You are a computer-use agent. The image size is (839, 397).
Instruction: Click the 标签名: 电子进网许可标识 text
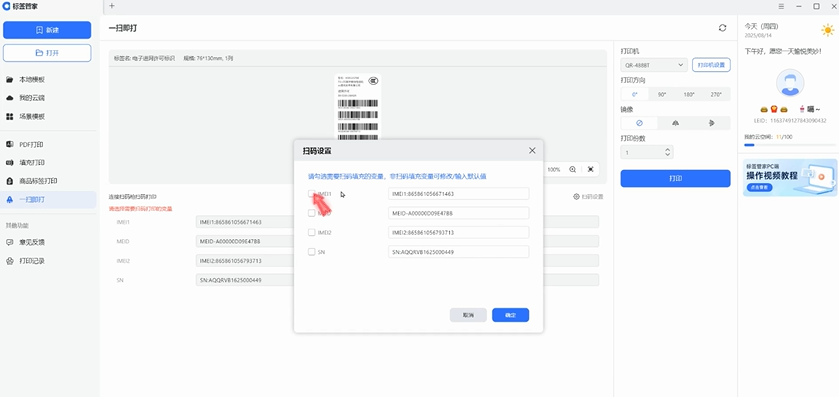[144, 58]
